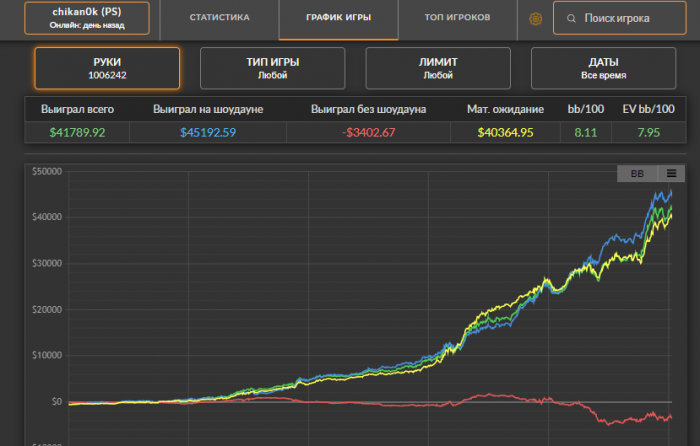Open the Топ игроков tab
The width and height of the screenshot is (700, 446).
tap(456, 18)
